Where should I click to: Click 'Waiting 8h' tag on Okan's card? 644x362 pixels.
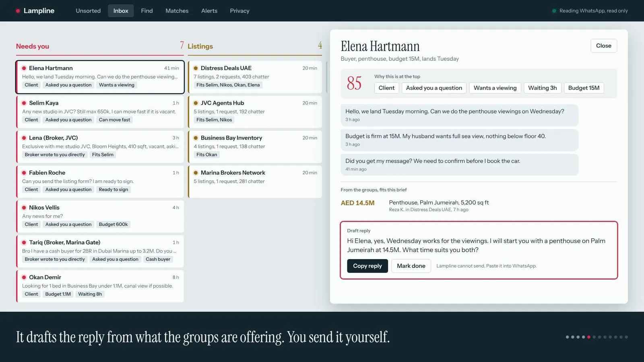(x=90, y=294)
